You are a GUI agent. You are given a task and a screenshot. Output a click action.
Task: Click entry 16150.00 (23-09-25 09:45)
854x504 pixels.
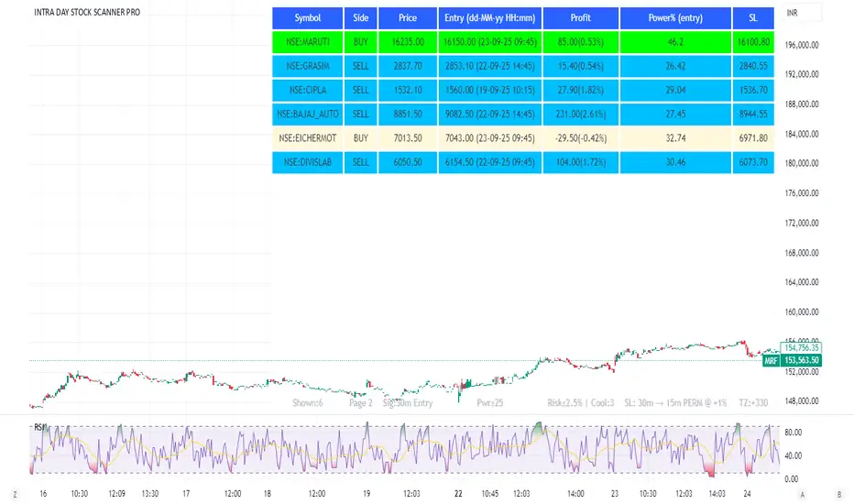pyautogui.click(x=489, y=42)
